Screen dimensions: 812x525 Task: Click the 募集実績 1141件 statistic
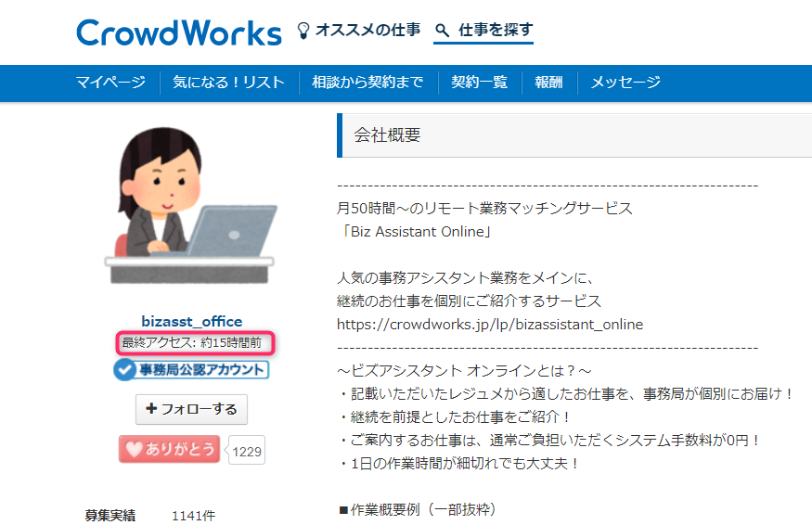click(x=148, y=515)
